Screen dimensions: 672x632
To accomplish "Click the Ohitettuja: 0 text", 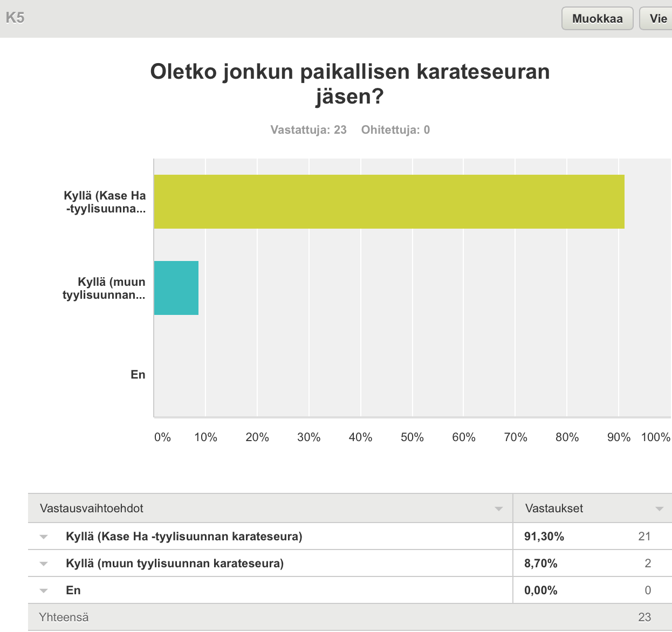I will 395,130.
